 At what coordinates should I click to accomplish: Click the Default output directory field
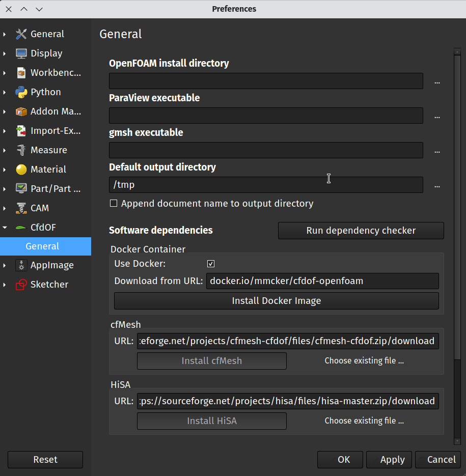coord(265,184)
